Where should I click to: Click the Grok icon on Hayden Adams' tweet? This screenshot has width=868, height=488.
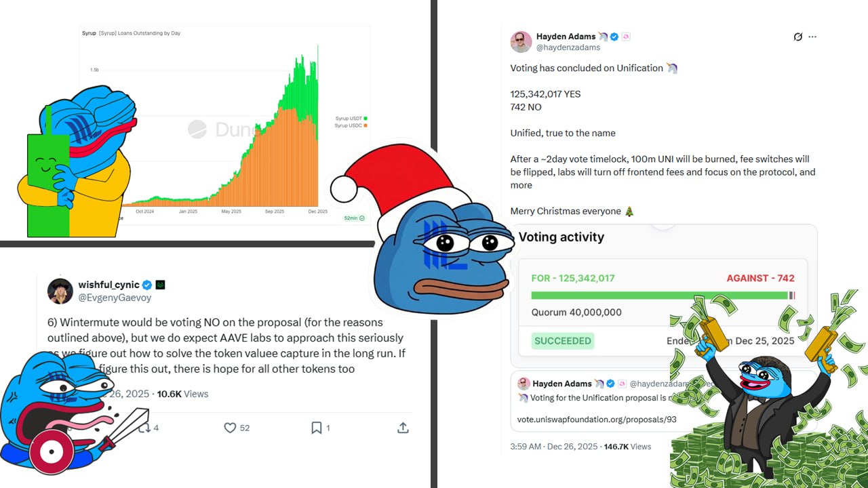coord(798,37)
